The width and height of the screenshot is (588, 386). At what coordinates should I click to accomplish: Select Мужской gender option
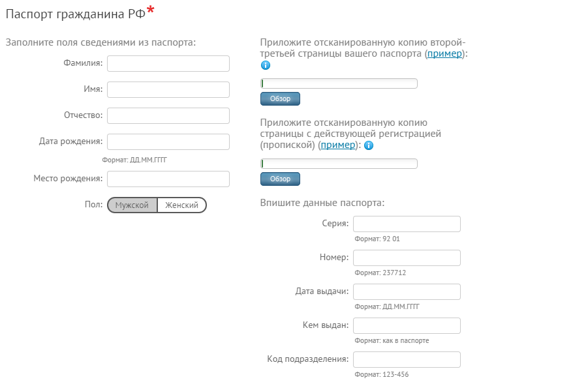point(132,205)
